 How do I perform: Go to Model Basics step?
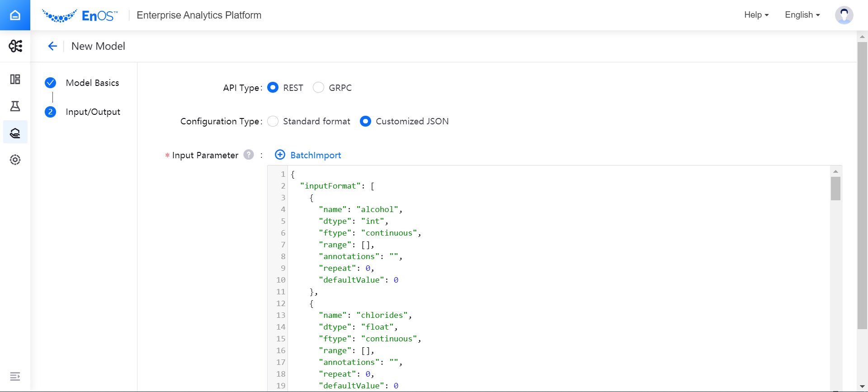92,83
